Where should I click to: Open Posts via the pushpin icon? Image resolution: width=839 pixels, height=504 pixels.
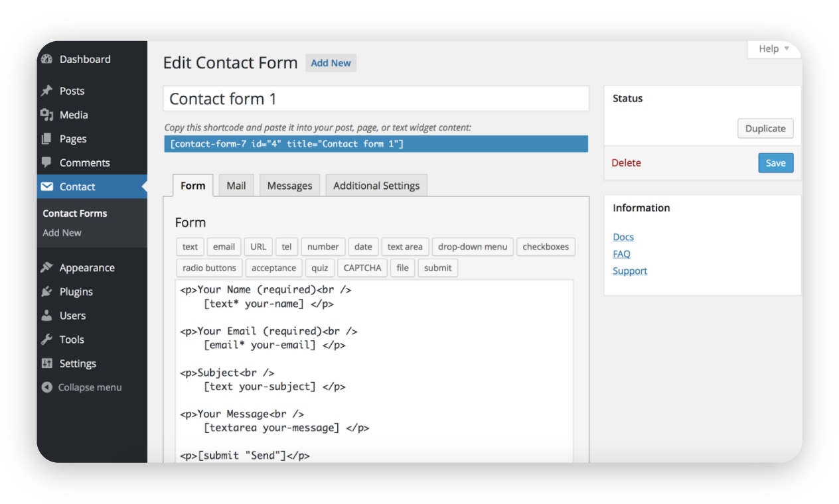click(x=46, y=91)
